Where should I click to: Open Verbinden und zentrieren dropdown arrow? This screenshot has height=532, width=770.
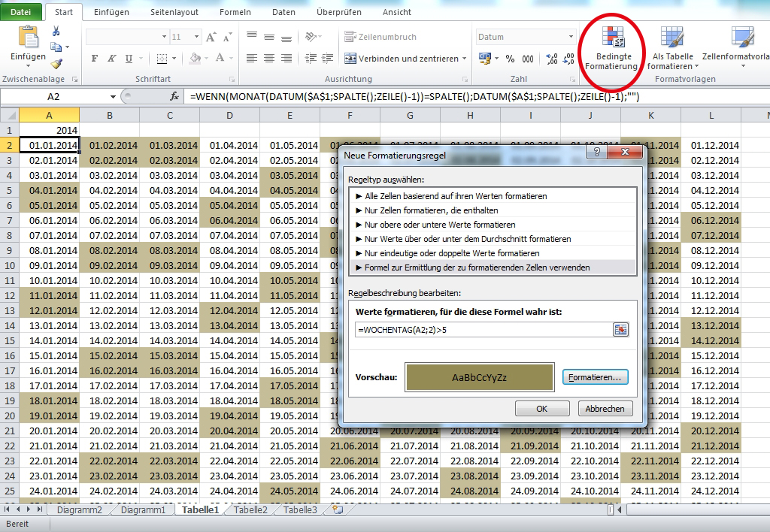pos(464,59)
